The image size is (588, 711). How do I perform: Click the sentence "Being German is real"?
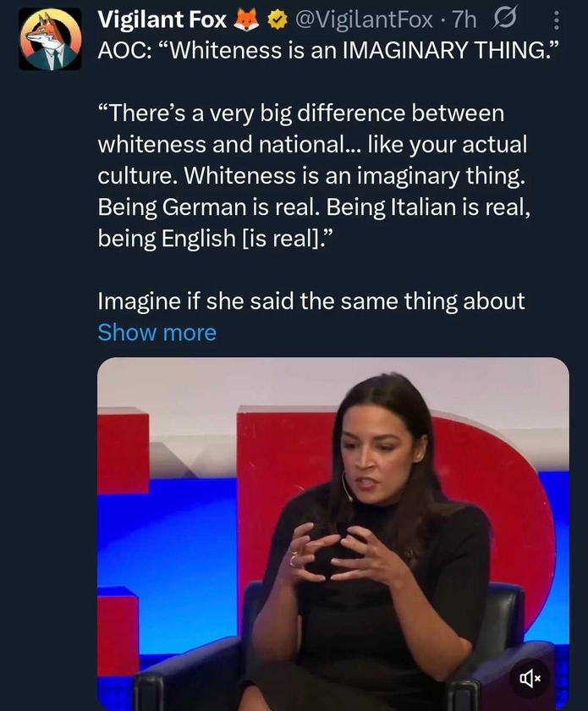[x=208, y=207]
